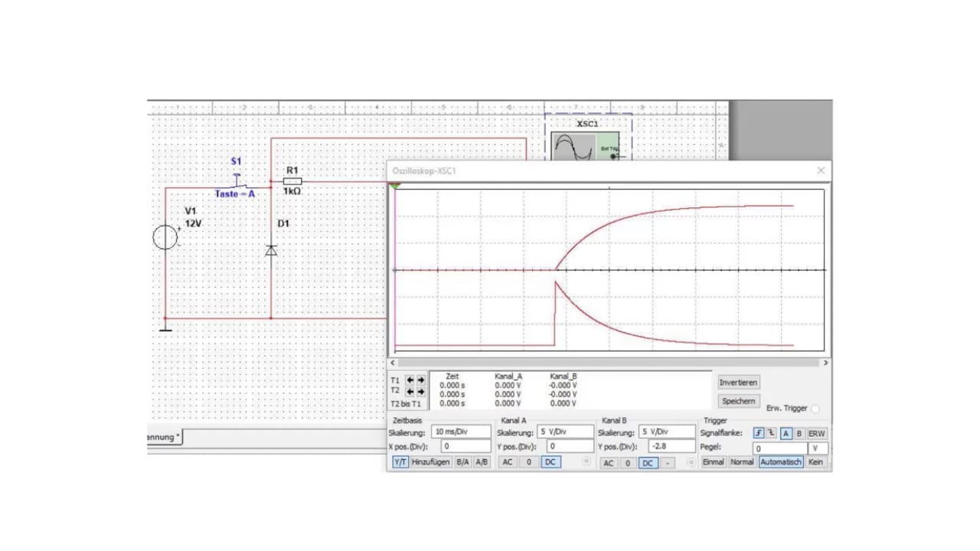
Task: Select the V1 voltage source symbol
Action: coord(165,237)
